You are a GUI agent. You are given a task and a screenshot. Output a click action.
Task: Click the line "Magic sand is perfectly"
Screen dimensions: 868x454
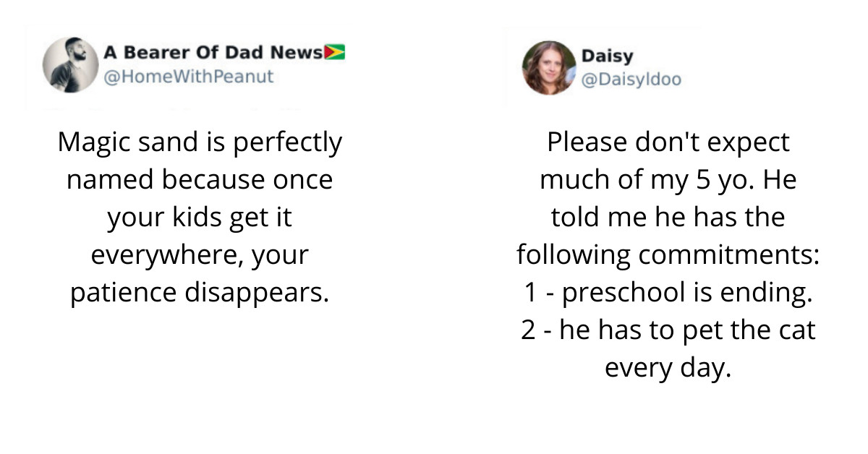[x=200, y=142]
